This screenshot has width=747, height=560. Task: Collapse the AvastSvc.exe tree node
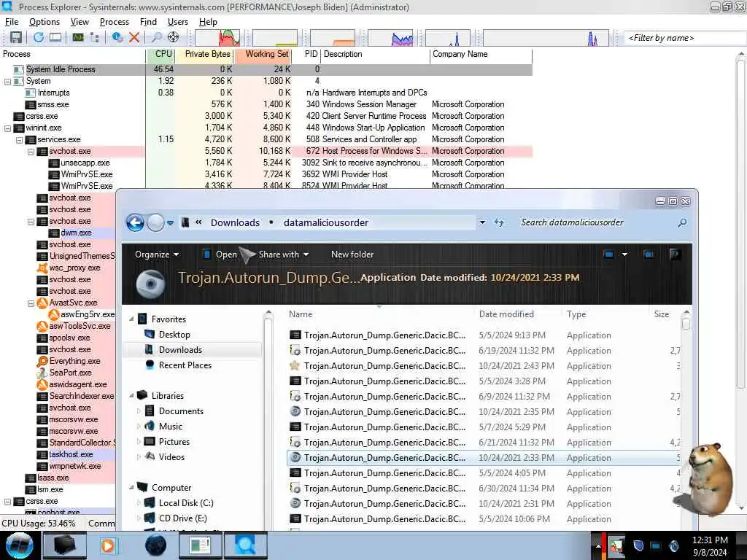tap(31, 303)
